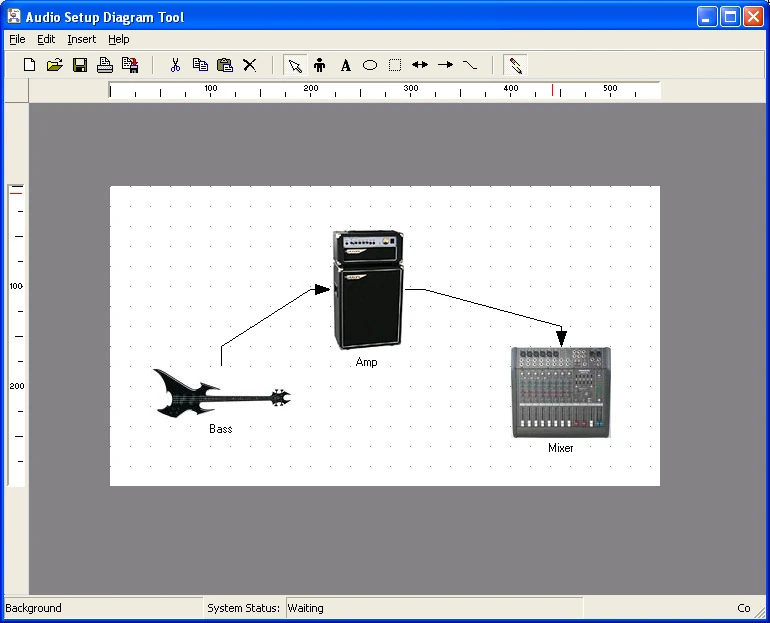This screenshot has height=623, width=770.
Task: Open the Edit menu
Action: pos(46,39)
